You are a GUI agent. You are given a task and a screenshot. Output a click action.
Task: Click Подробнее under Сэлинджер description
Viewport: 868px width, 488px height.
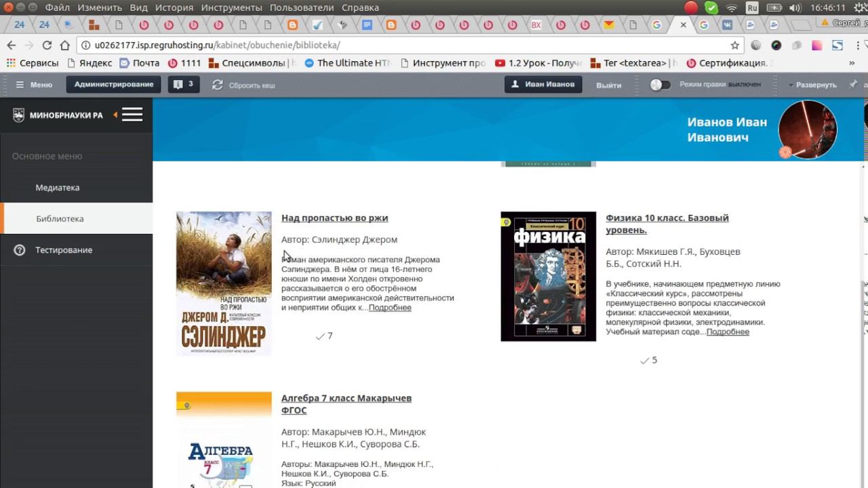tap(390, 308)
